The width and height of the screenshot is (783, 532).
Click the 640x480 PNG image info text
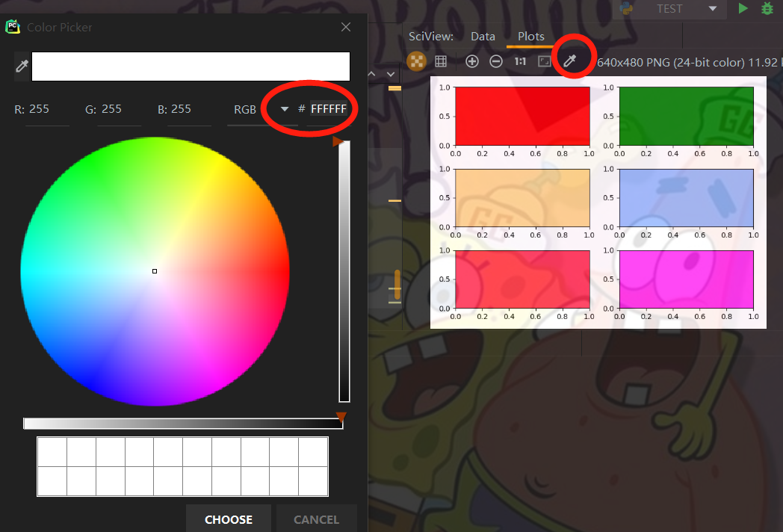tap(689, 63)
